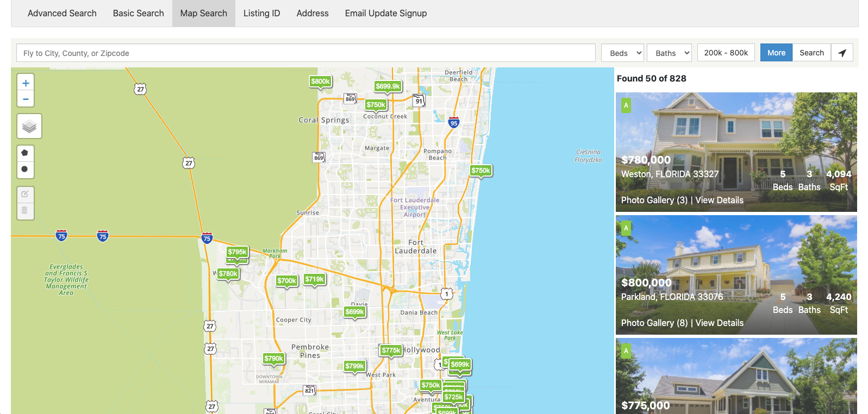Click the $795k map marker
Image resolution: width=868 pixels, height=414 pixels.
pyautogui.click(x=237, y=252)
